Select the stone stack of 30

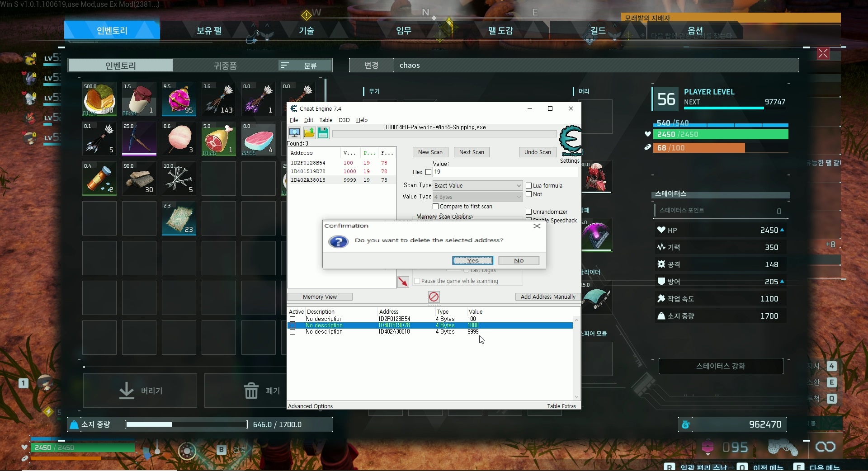coord(139,179)
